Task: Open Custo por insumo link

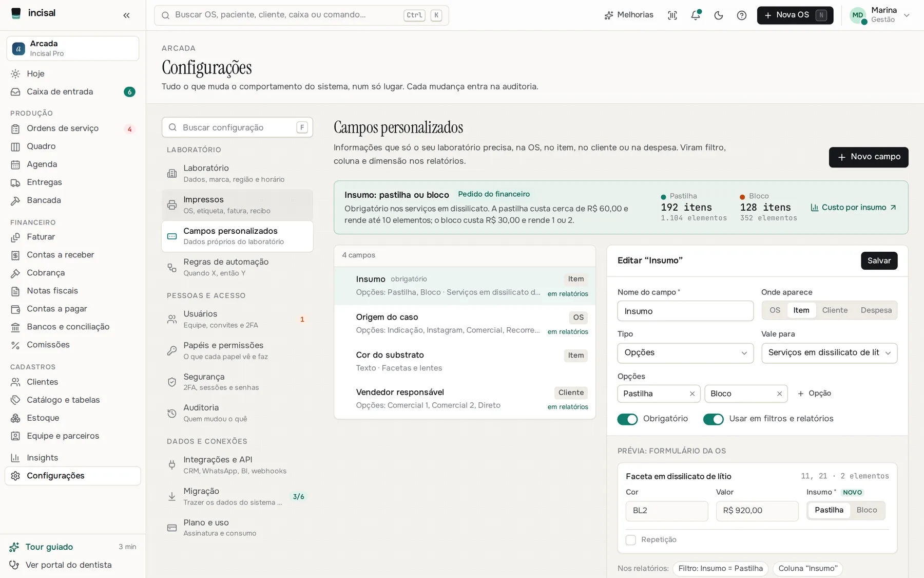Action: coord(853,208)
